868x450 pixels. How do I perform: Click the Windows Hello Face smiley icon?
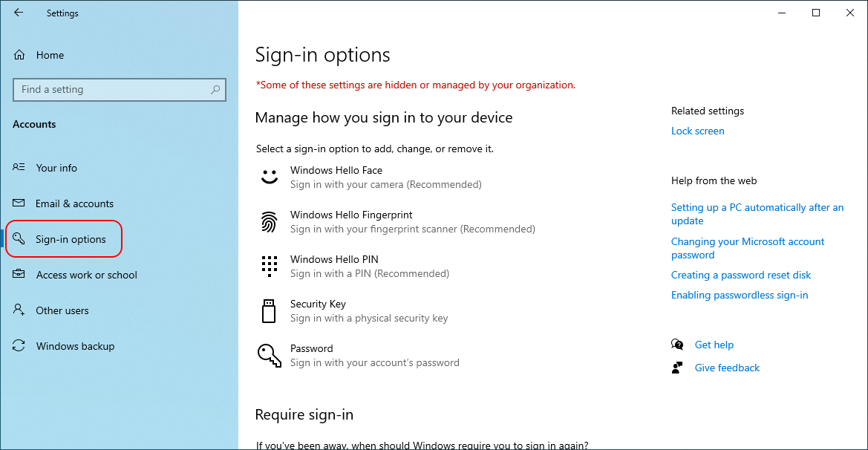click(x=269, y=177)
